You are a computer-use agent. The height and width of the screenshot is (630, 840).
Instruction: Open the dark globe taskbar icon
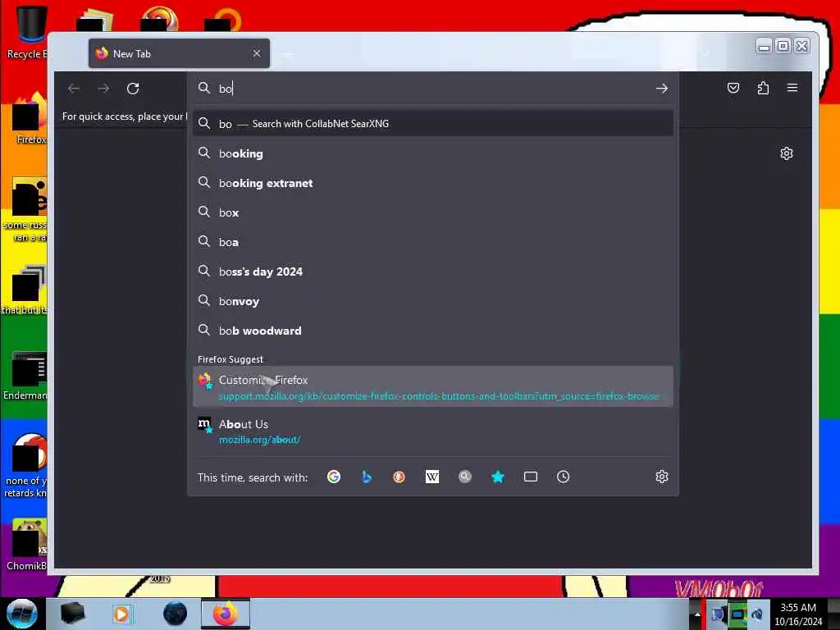[x=176, y=614]
